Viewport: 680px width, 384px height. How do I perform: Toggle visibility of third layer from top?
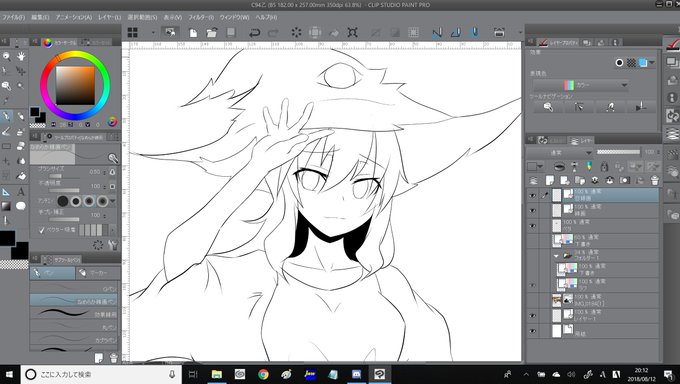[533, 226]
